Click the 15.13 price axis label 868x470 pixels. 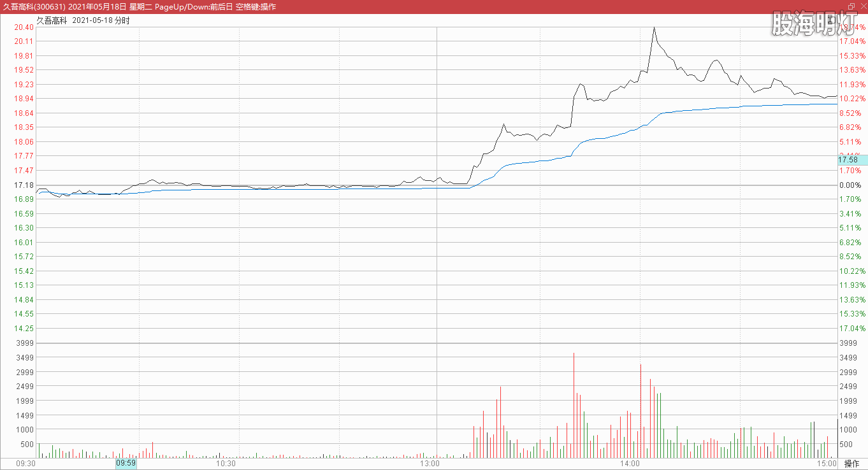point(24,285)
